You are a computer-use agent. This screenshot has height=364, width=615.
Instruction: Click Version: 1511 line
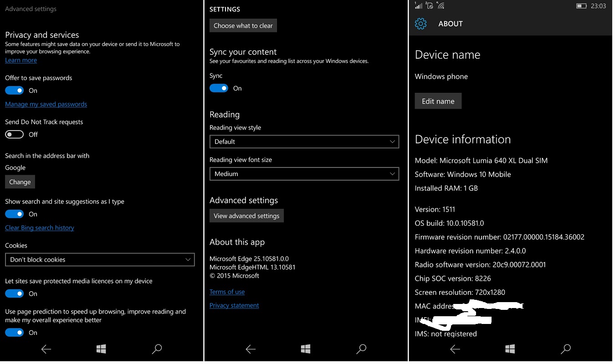click(435, 209)
